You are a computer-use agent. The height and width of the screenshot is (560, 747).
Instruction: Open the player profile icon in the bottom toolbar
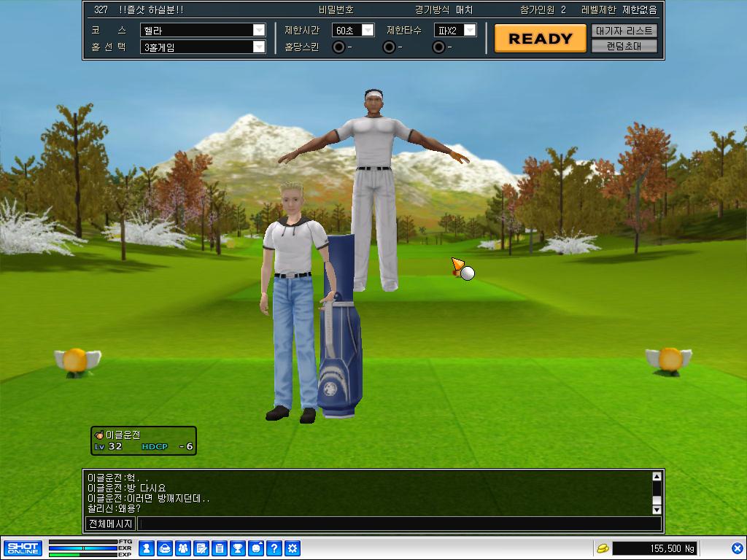tap(146, 548)
